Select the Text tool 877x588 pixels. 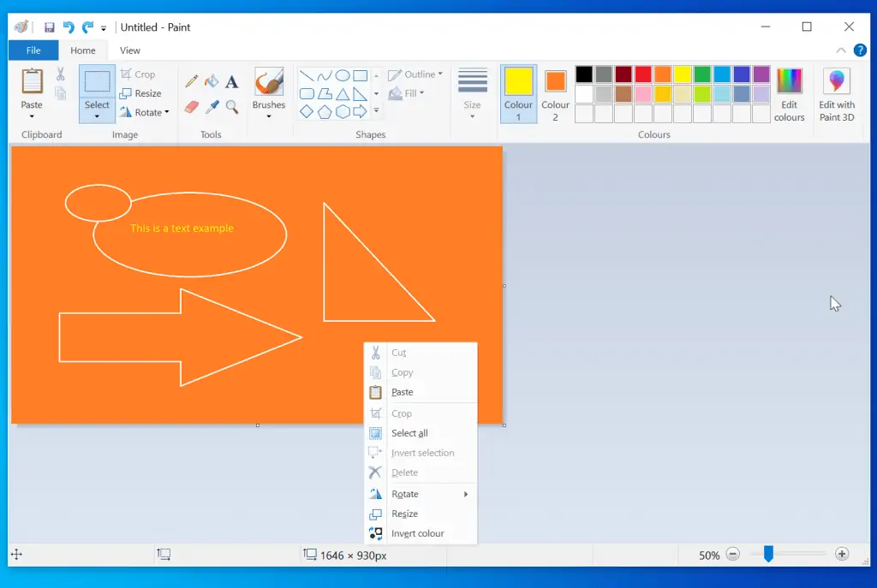[x=231, y=82]
